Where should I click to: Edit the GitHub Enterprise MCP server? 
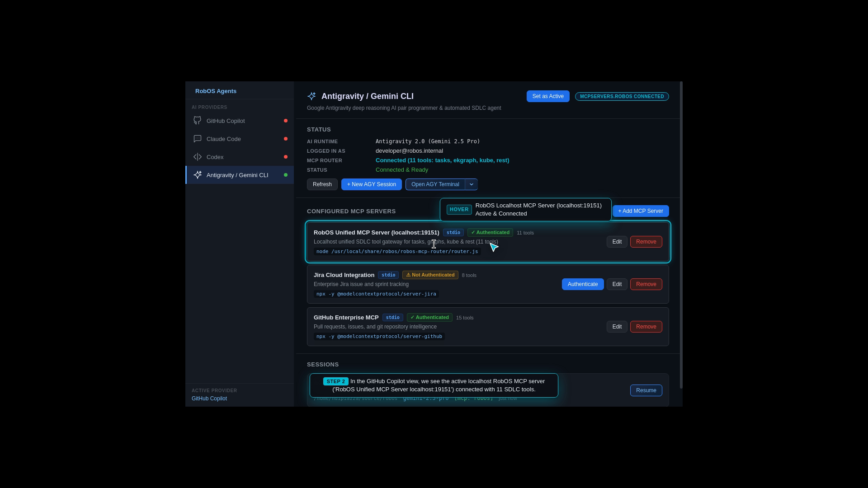point(617,327)
